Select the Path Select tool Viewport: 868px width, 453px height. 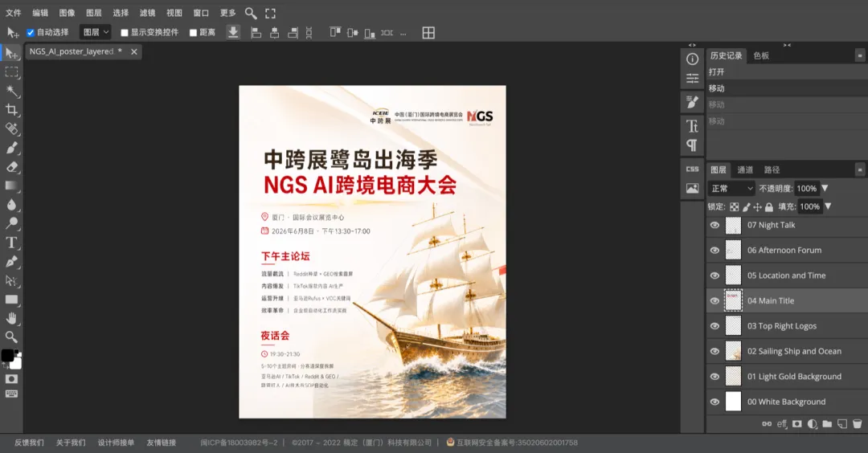11,280
